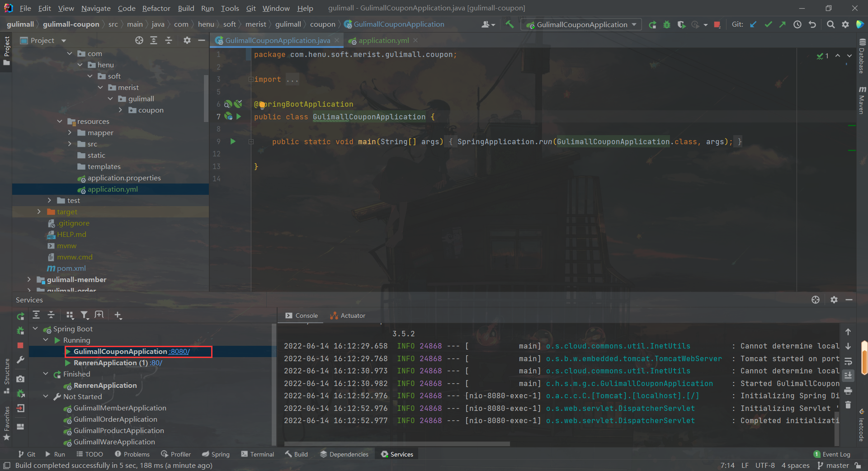
Task: Hide the Project panel with minus icon
Action: 202,40
